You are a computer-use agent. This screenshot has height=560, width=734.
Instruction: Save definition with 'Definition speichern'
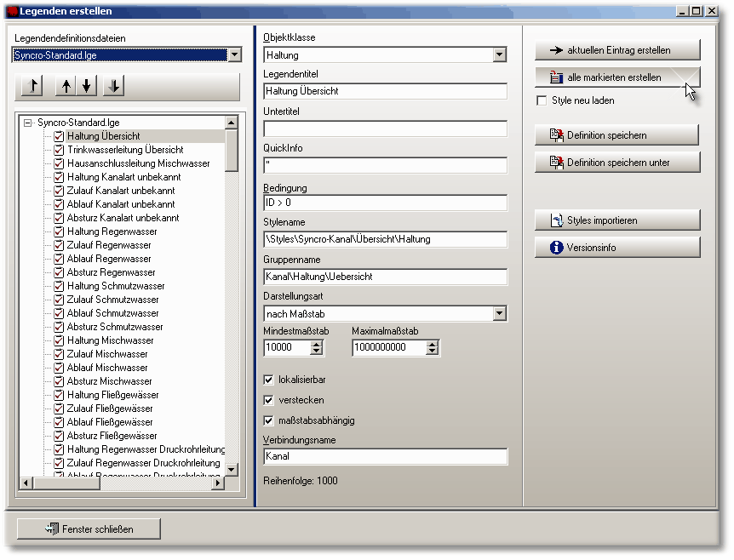617,135
